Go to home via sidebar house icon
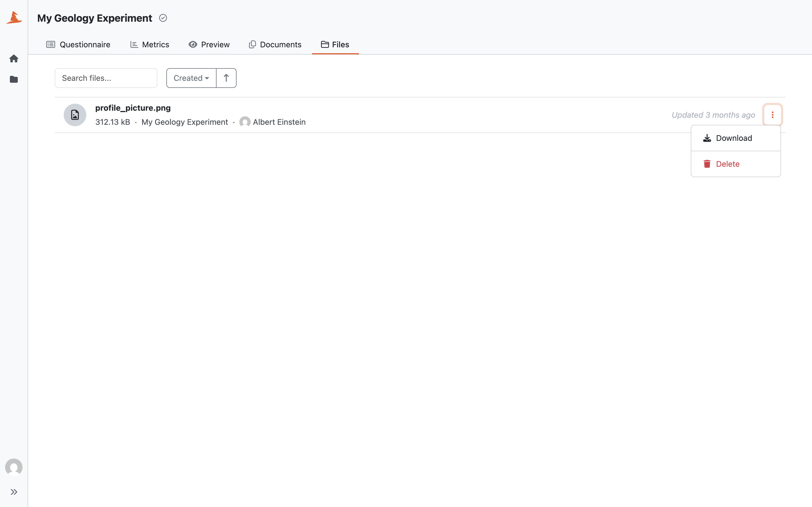Viewport: 812px width, 507px height. pyautogui.click(x=14, y=59)
